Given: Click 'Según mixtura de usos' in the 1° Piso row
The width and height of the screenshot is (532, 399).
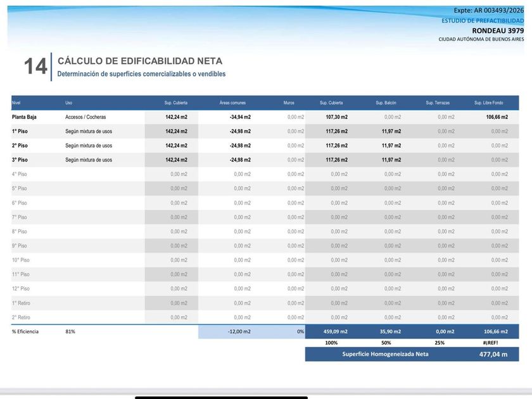Looking at the screenshot, I should pyautogui.click(x=89, y=131).
